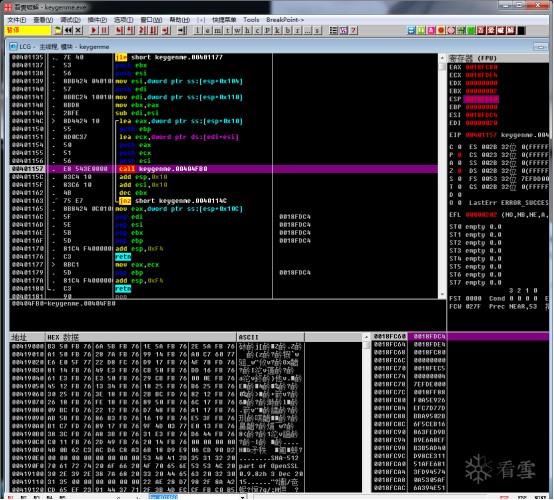Open breakpoints window with 'b' button

pos(288,30)
